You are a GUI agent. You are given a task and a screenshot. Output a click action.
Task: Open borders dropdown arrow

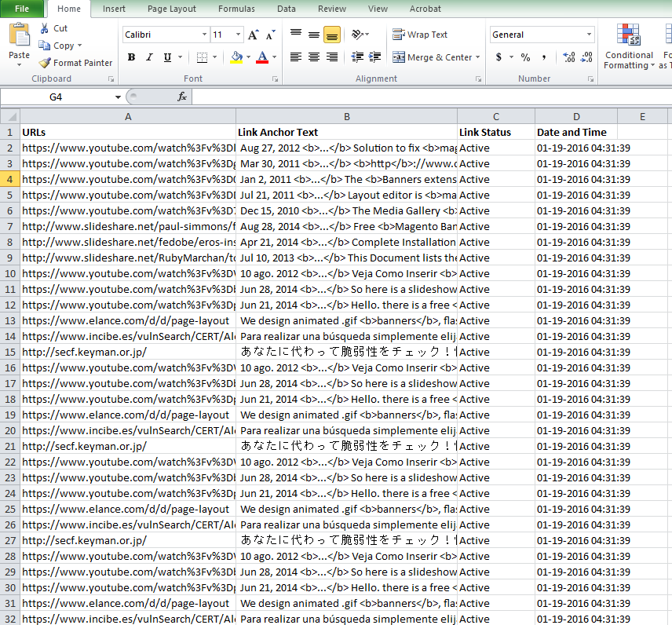(215, 57)
